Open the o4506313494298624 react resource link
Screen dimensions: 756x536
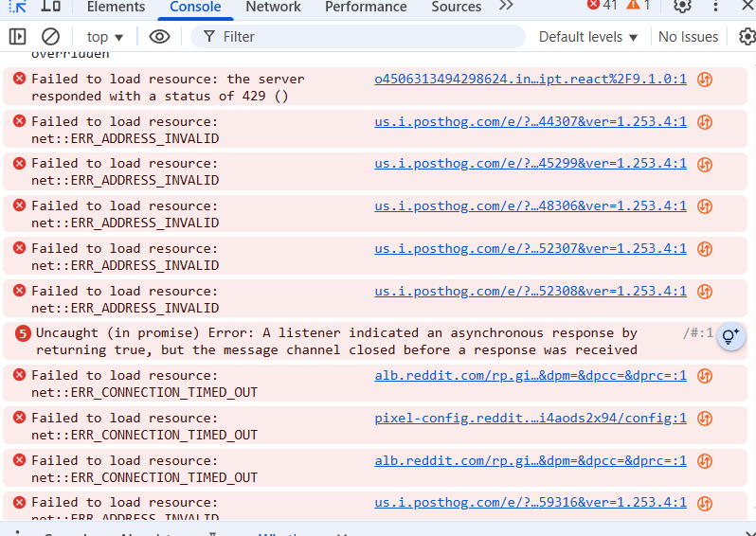pos(531,79)
